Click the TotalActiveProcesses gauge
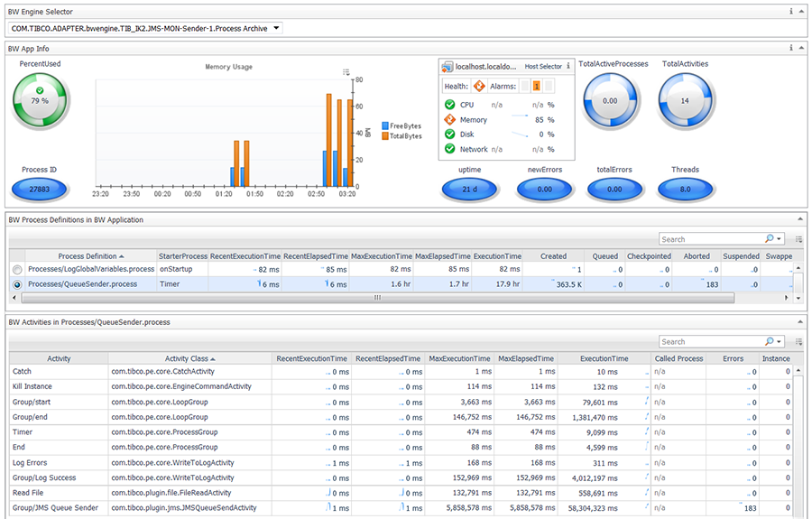The image size is (812, 519). pyautogui.click(x=611, y=101)
